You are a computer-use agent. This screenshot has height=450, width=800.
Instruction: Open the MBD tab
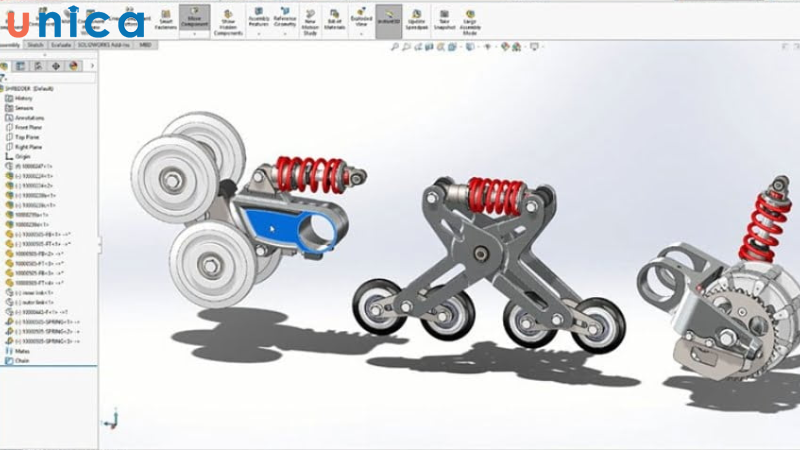(145, 45)
